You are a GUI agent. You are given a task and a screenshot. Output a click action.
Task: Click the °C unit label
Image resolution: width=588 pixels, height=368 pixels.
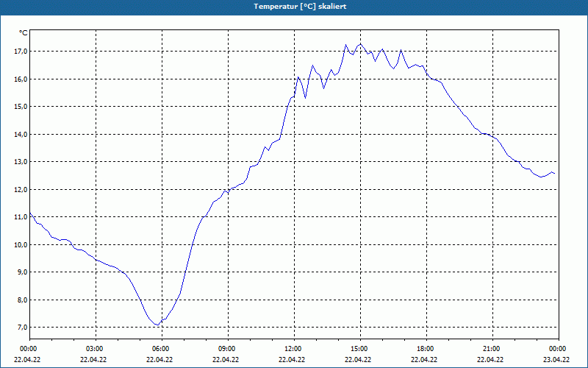point(24,33)
